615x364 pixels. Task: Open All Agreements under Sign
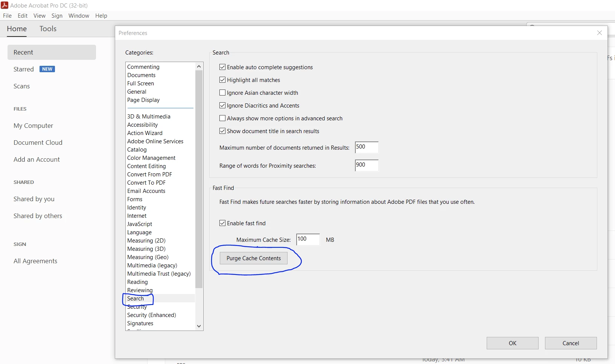click(x=35, y=261)
